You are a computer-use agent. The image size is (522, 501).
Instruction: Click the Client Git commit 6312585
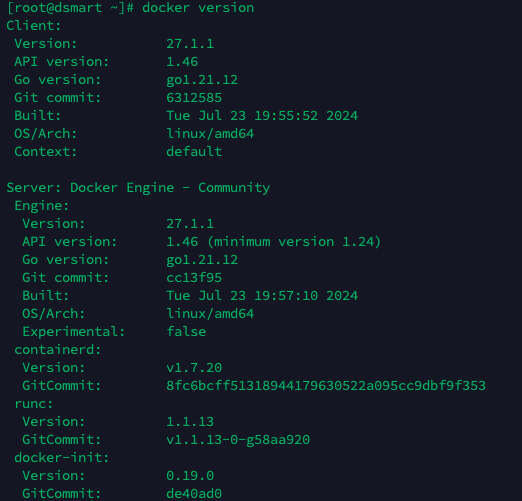(194, 98)
